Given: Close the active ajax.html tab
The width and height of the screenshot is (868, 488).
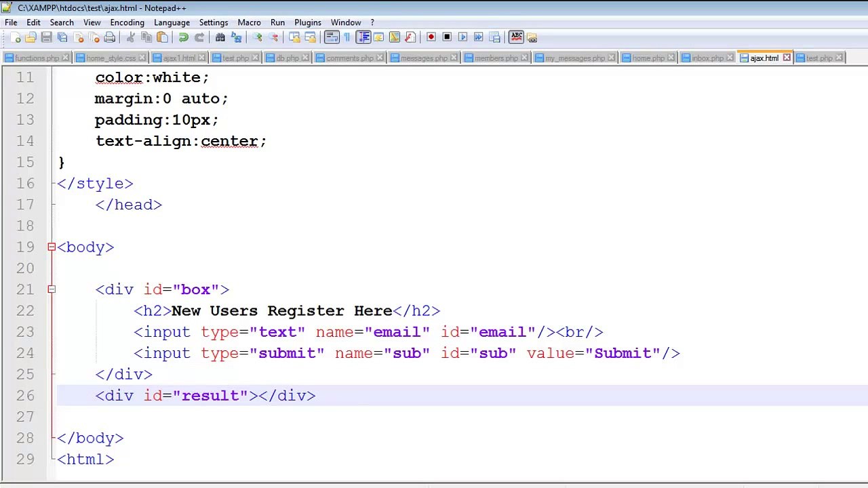Looking at the screenshot, I should click(787, 58).
